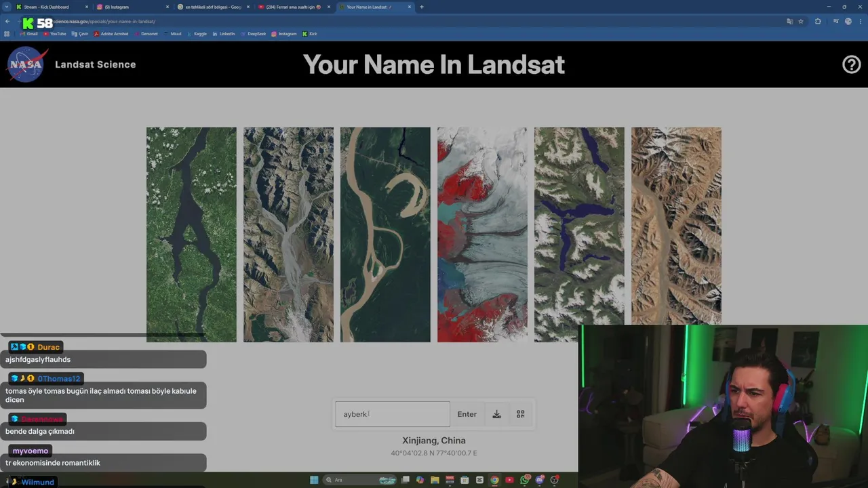Select the fifth Landsat image with blue fjords
This screenshot has height=488, width=868.
coord(579,235)
